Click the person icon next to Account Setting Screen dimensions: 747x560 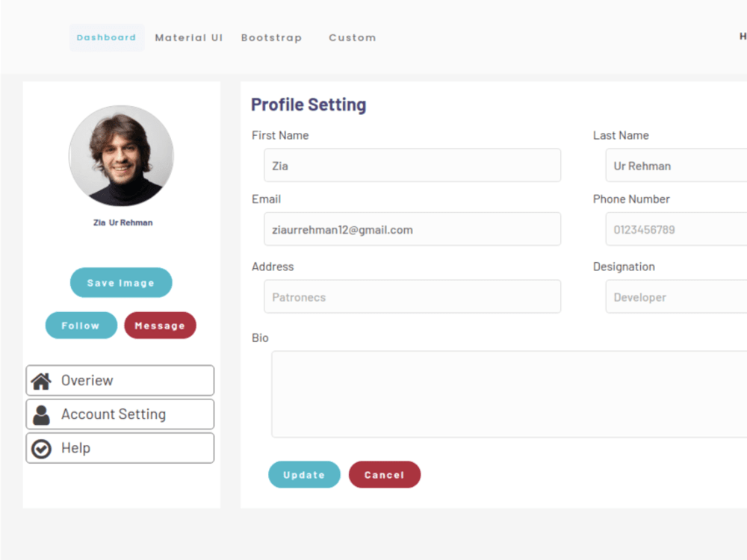pyautogui.click(x=41, y=414)
